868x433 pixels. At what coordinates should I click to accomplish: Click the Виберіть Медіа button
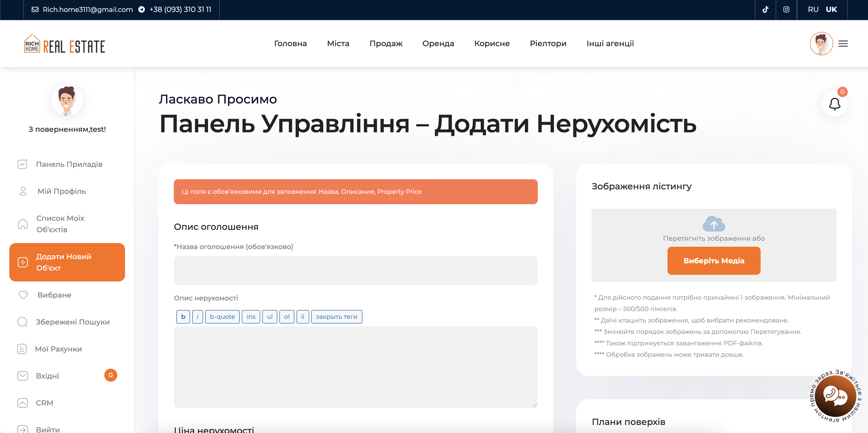[713, 260]
